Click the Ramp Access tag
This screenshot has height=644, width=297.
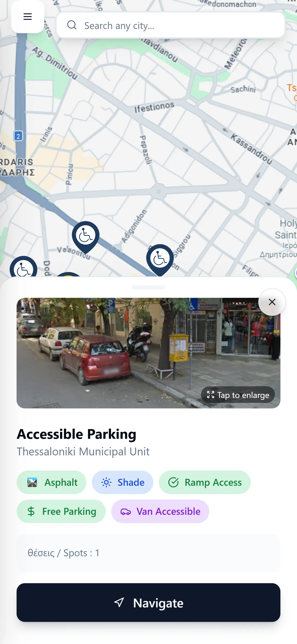pos(205,482)
